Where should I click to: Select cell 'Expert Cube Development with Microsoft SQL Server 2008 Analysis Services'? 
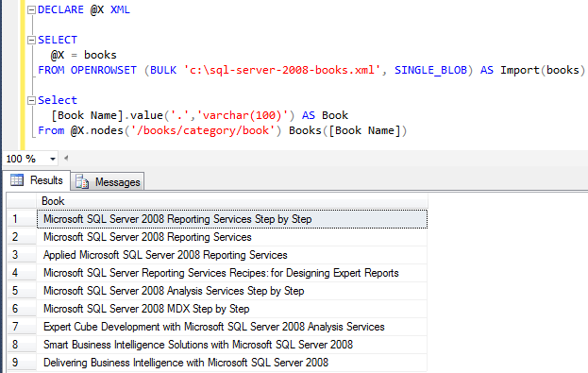(x=232, y=327)
